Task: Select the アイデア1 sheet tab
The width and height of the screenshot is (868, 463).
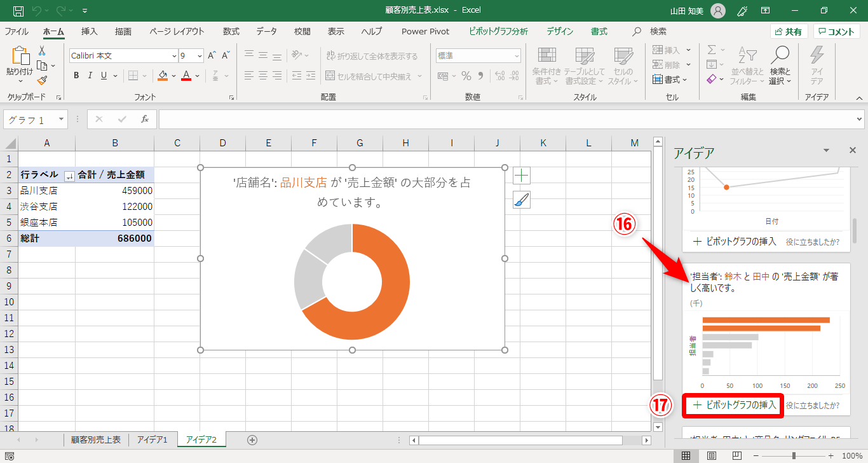Action: 153,439
